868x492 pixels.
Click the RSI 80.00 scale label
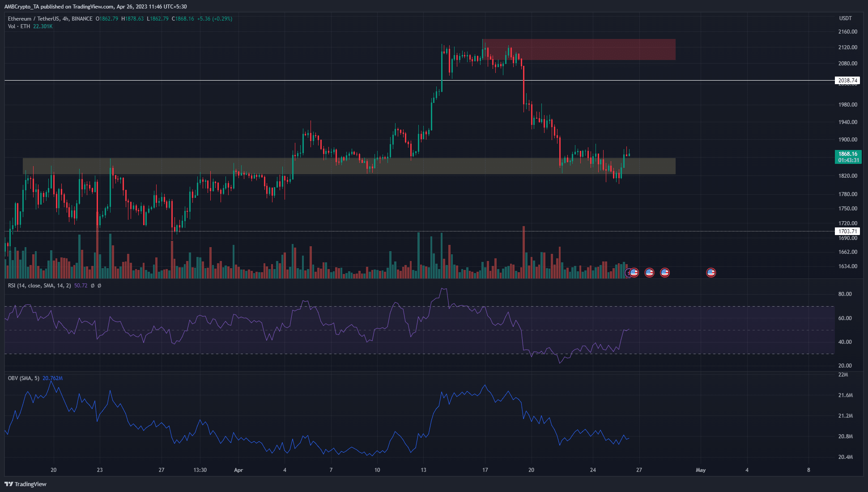[845, 294]
